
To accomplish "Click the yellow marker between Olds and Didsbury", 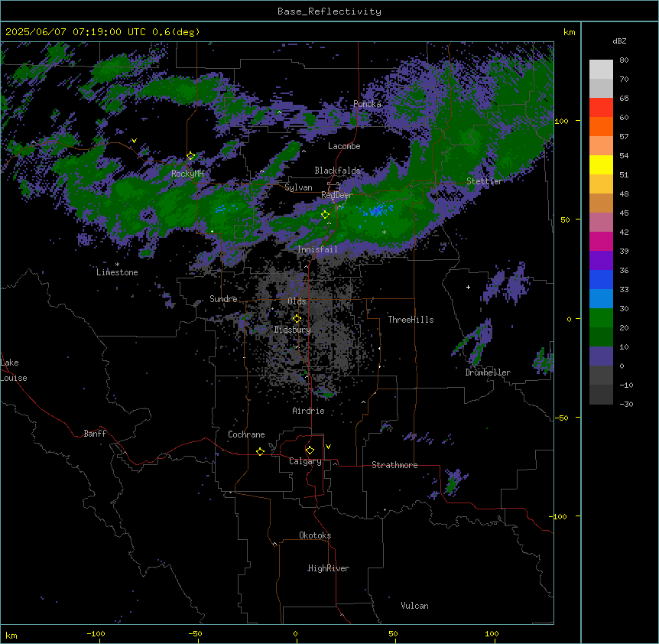I will pyautogui.click(x=297, y=319).
